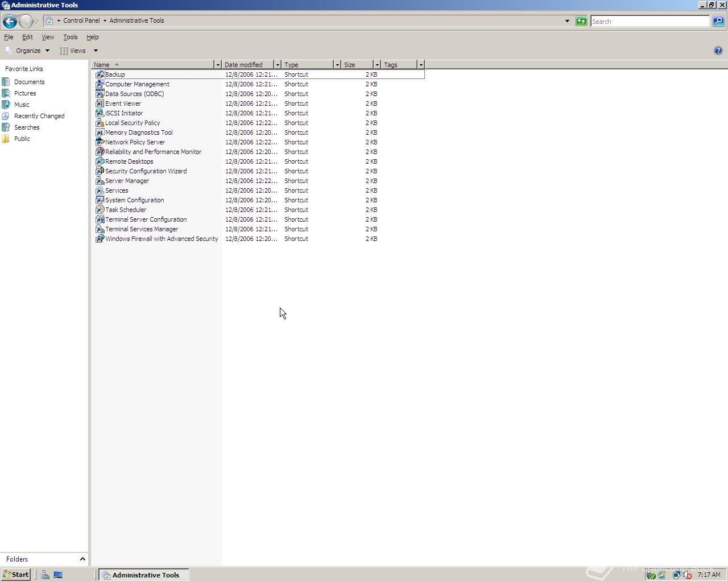Screen dimensions: 728x582
Task: Click the Reliability and Performance Monitor icon
Action: [x=100, y=152]
